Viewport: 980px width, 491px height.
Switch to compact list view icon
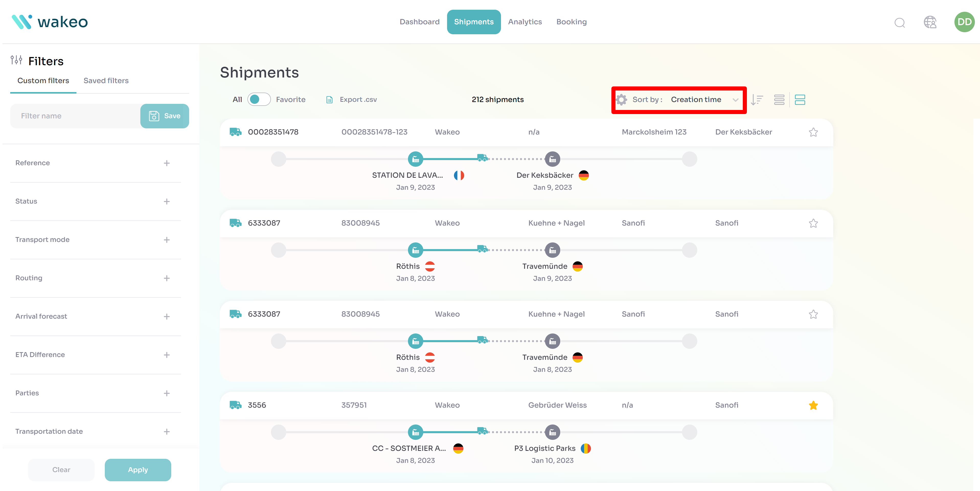(779, 100)
